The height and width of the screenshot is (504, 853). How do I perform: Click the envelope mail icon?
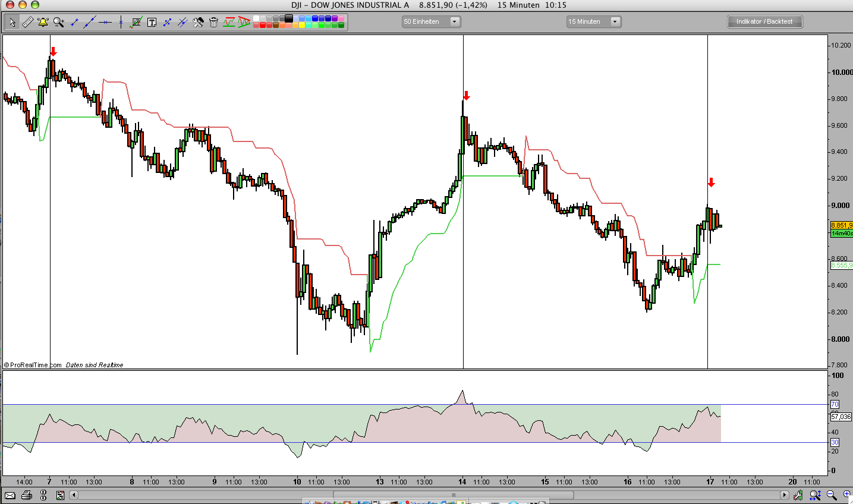pyautogui.click(x=10, y=495)
